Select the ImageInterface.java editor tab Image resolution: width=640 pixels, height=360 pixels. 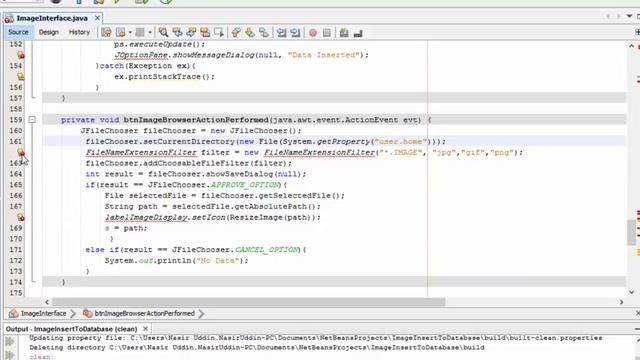pyautogui.click(x=52, y=18)
